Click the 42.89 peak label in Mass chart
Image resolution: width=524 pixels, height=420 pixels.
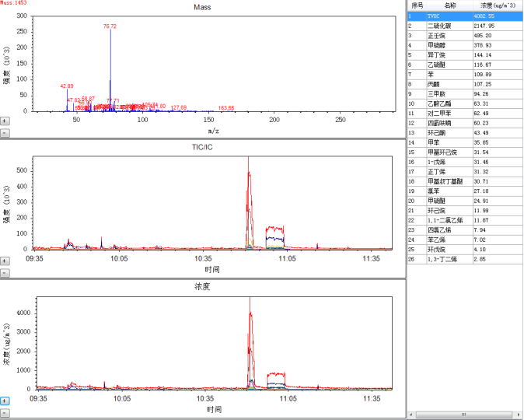tap(67, 86)
